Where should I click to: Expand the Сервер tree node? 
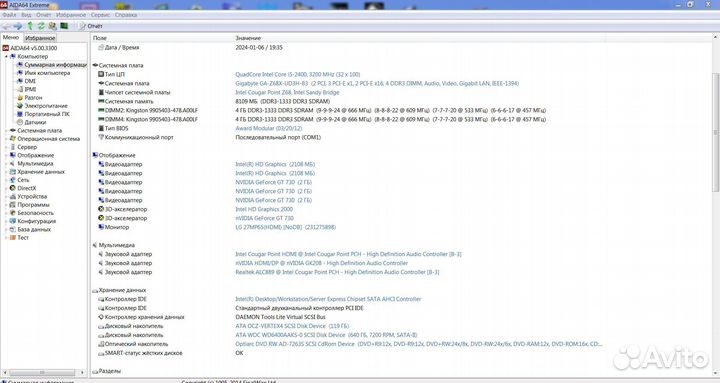point(6,147)
